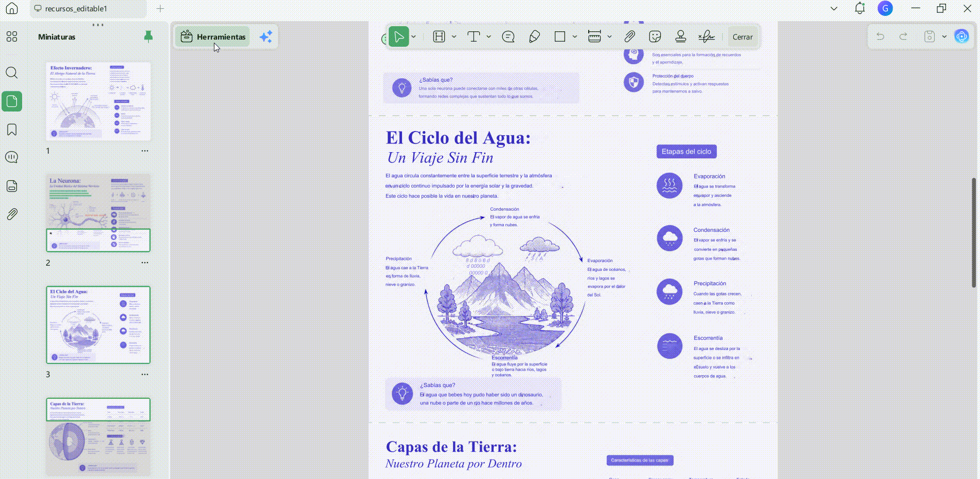Viewport: 980px width, 479px height.
Task: Undo the last action
Action: pyautogui.click(x=880, y=36)
